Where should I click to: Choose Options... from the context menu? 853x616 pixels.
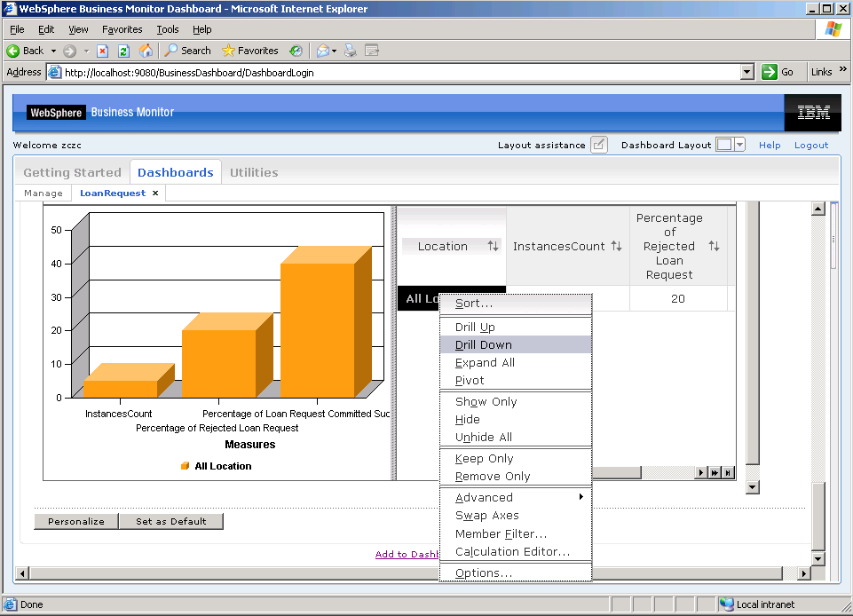(515, 573)
